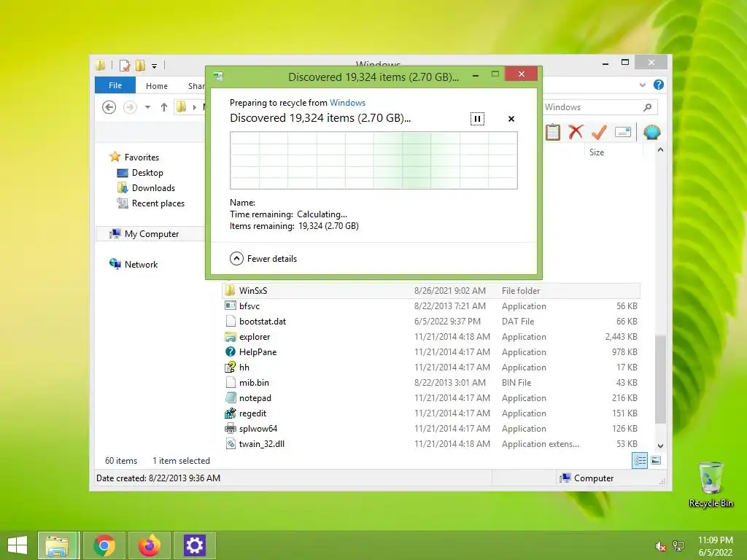Click the splwow64 printer icon
Image resolution: width=747 pixels, height=560 pixels.
click(230, 428)
